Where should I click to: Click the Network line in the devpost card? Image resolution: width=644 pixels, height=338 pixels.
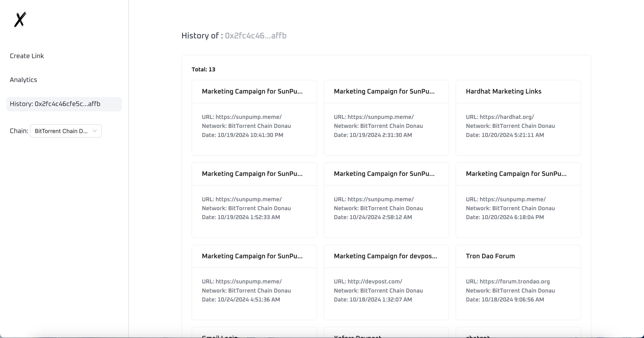click(x=378, y=290)
